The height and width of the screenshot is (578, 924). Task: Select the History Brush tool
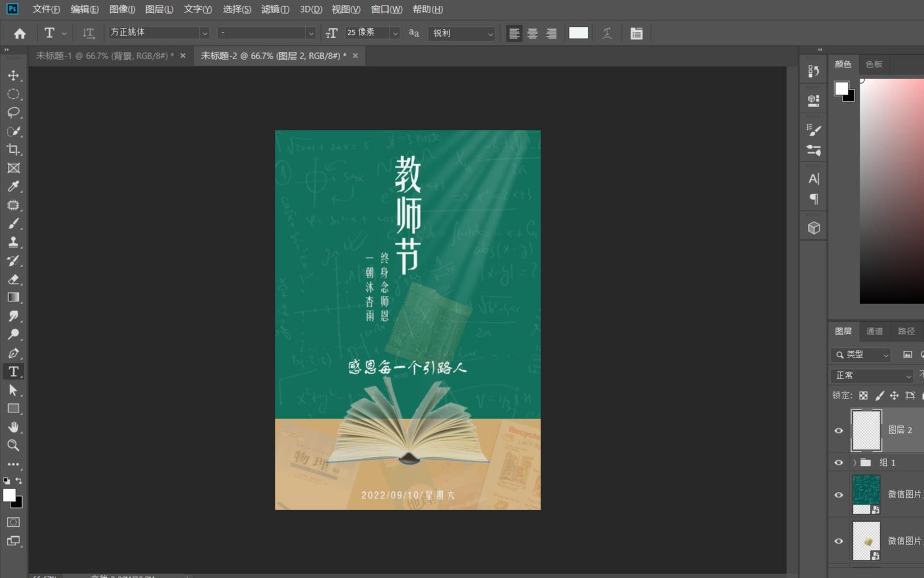point(13,260)
